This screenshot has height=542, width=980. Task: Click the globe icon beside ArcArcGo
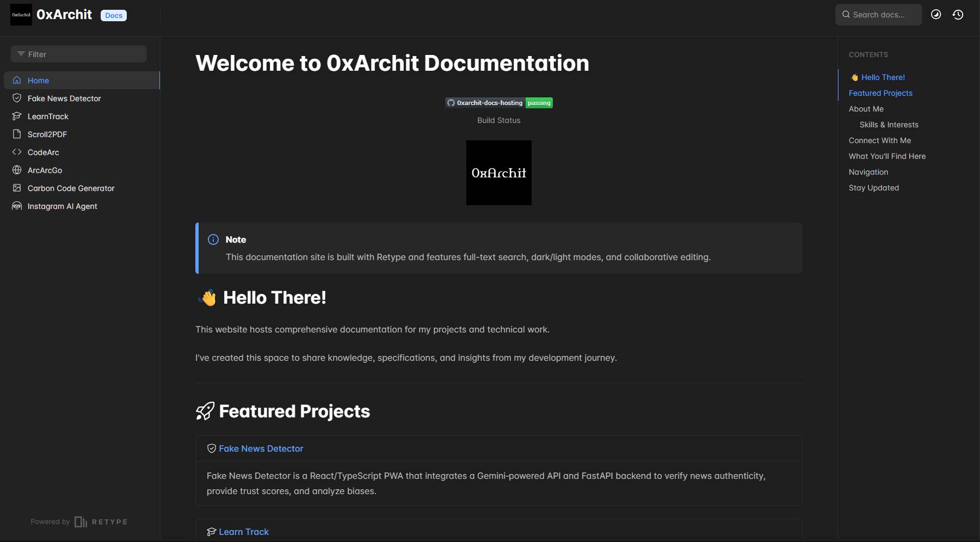click(17, 170)
